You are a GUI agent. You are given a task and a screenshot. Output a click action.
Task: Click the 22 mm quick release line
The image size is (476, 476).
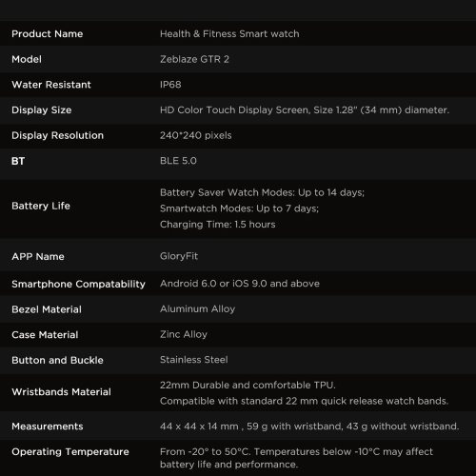pyautogui.click(x=304, y=401)
